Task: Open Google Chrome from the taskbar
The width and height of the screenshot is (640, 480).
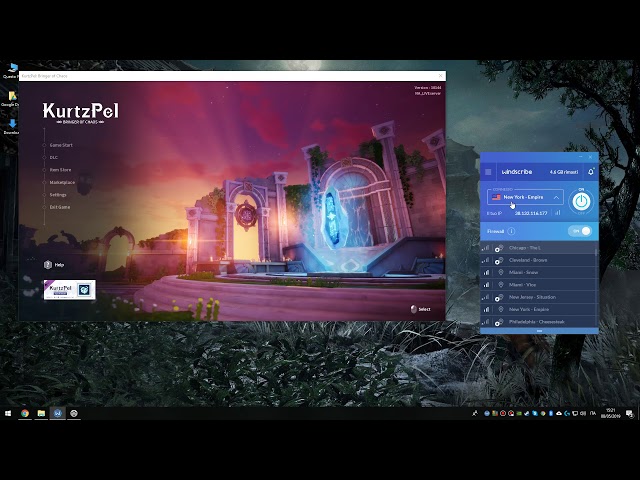Action: click(x=25, y=413)
